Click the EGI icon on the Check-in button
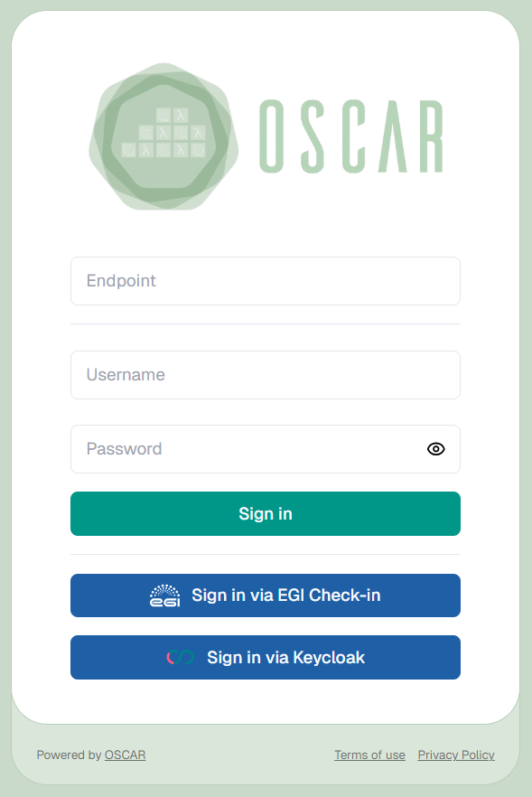Image resolution: width=532 pixels, height=797 pixels. [163, 595]
